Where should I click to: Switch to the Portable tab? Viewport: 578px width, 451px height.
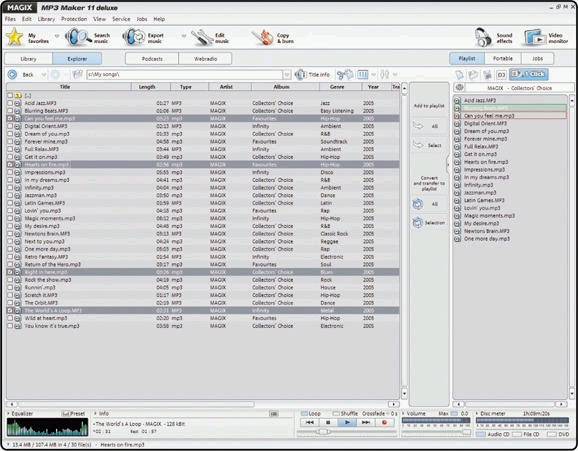click(x=503, y=58)
